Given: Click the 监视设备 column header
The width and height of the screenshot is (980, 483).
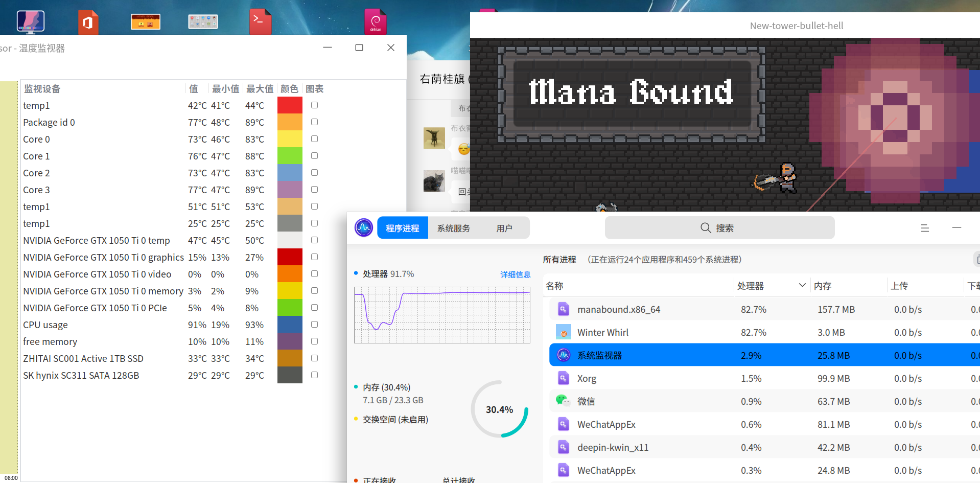Looking at the screenshot, I should click(x=103, y=89).
